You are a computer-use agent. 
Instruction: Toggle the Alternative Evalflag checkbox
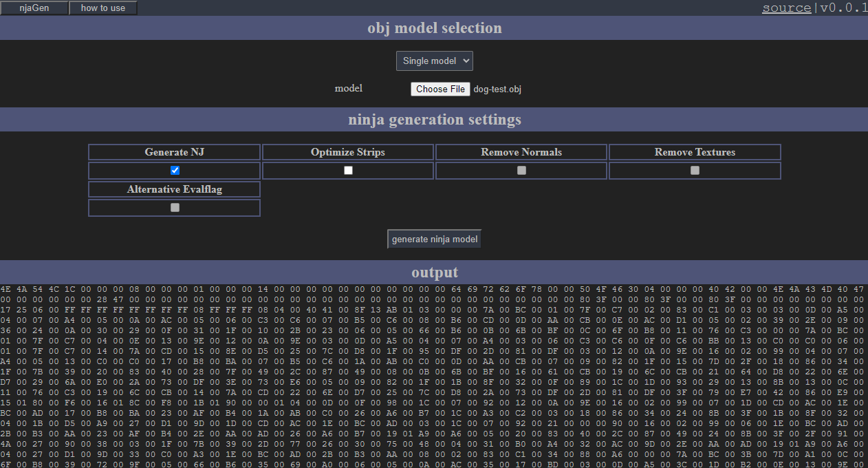click(x=175, y=207)
